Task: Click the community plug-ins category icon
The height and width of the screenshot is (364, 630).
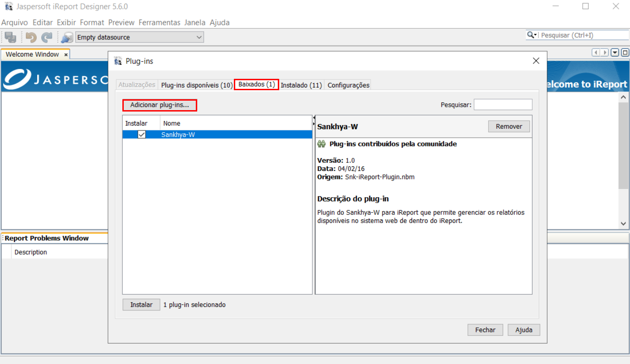Action: point(322,144)
